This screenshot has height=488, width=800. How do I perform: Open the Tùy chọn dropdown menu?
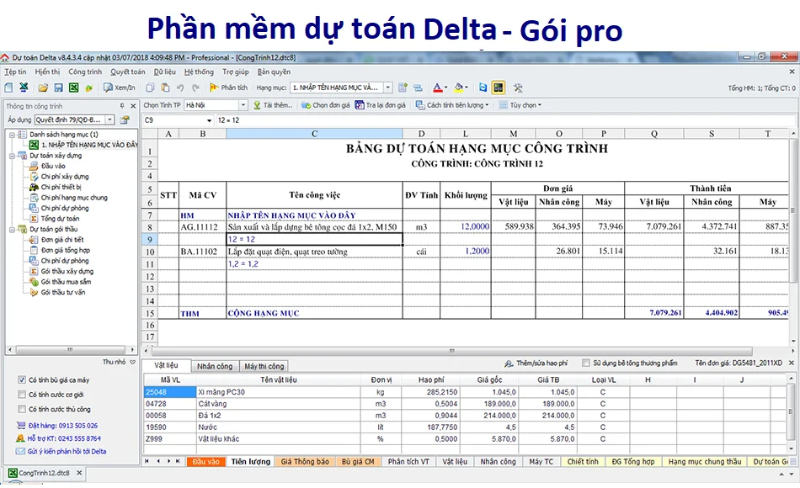tap(520, 105)
